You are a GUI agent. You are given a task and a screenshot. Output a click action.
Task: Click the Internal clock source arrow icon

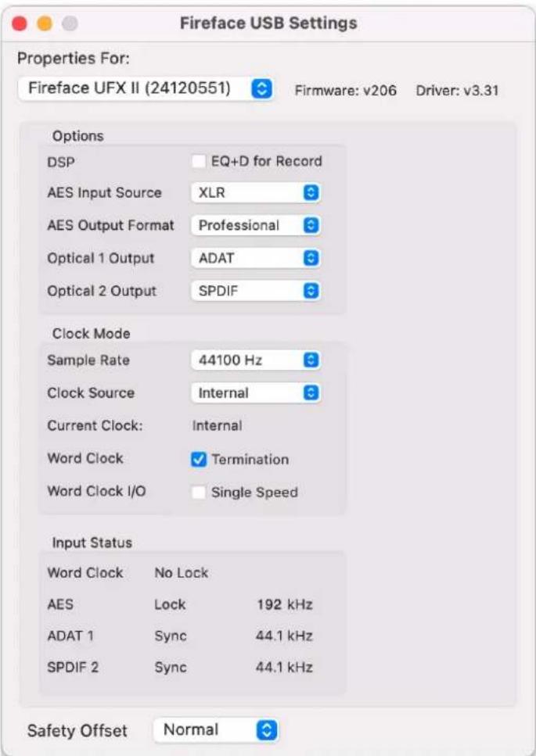click(x=311, y=393)
